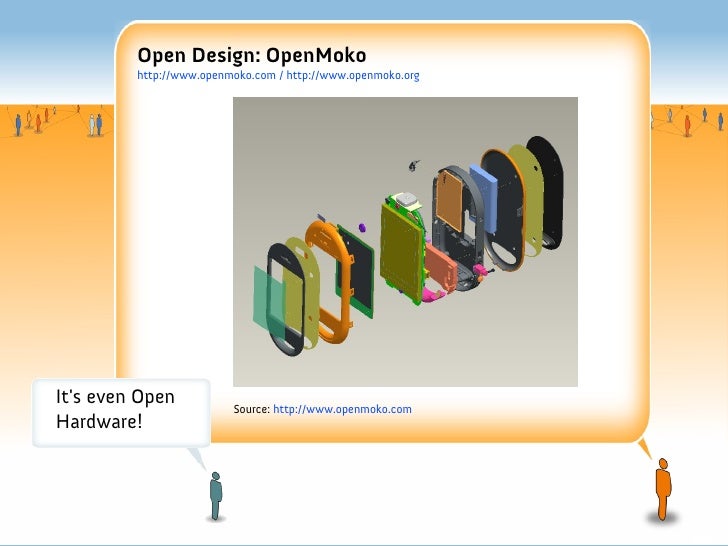Screen dimensions: 728x546
Task: Click the 'Source:' label text
Action: pos(251,409)
